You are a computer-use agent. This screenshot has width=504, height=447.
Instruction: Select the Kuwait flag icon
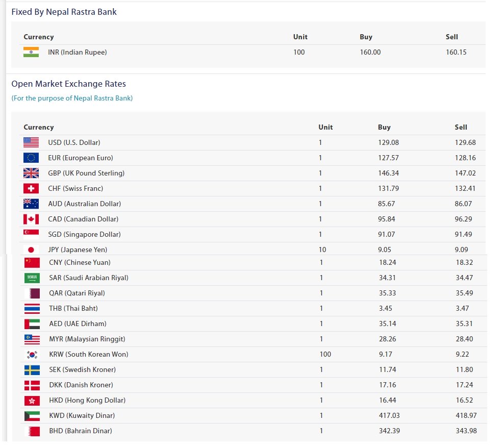coord(32,415)
